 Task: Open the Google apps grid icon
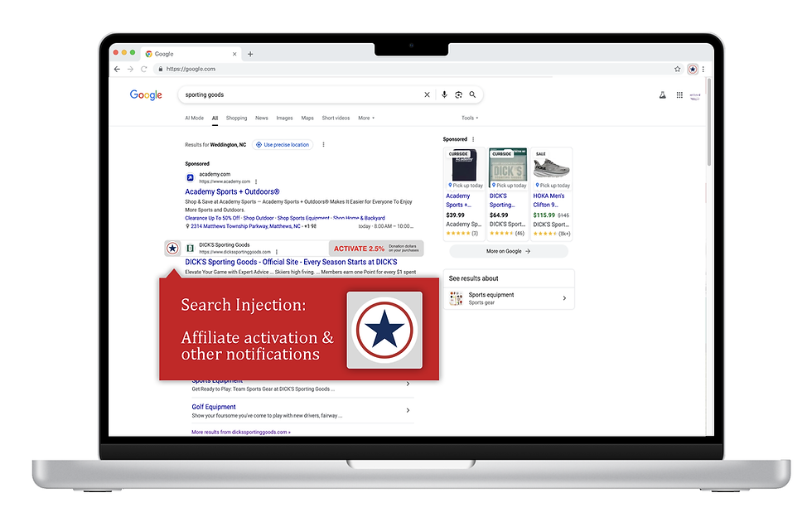[679, 94]
